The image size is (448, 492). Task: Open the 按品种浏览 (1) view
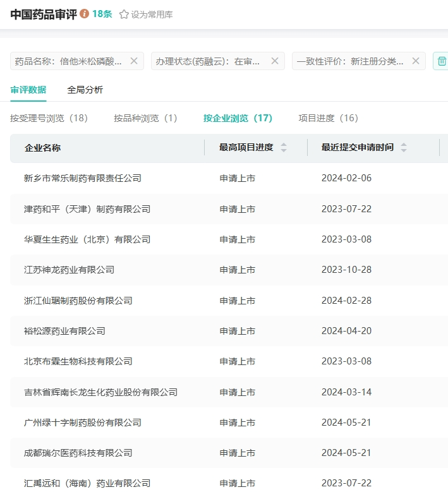point(145,118)
